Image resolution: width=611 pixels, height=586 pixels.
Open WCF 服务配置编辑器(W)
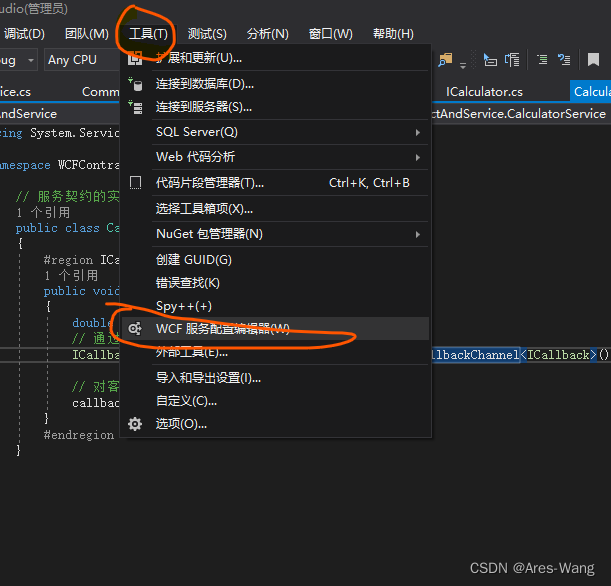(275, 328)
